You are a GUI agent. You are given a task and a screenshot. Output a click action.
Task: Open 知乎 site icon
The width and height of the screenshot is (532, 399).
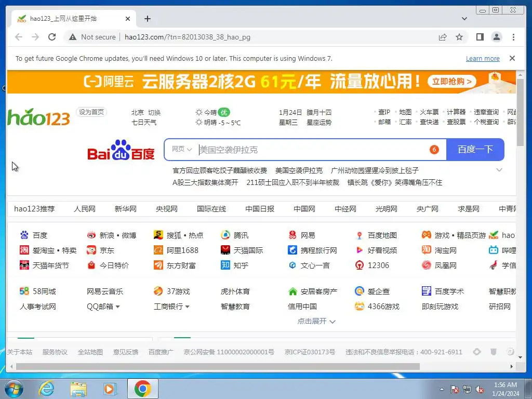[x=225, y=265]
